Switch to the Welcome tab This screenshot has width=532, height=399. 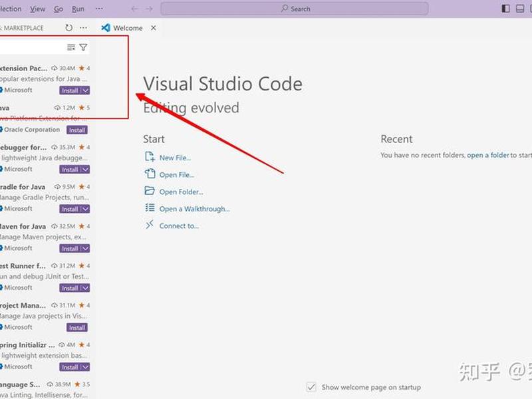click(x=128, y=28)
